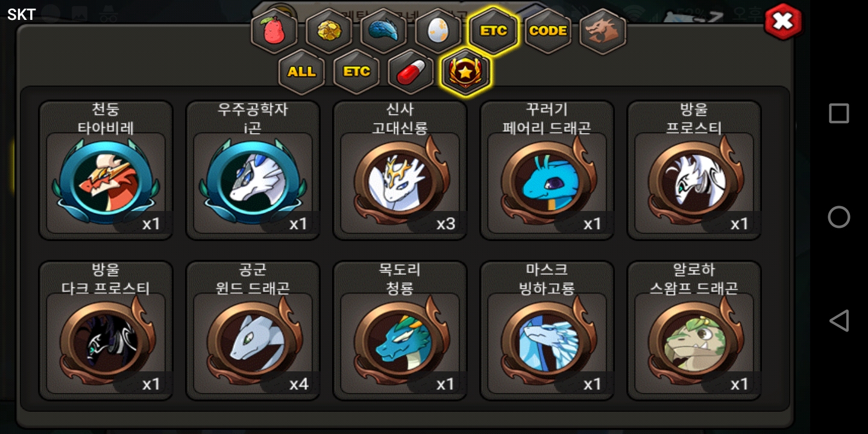Image resolution: width=868 pixels, height=434 pixels.
Task: Filter by the red-white capsule icon
Action: (411, 72)
